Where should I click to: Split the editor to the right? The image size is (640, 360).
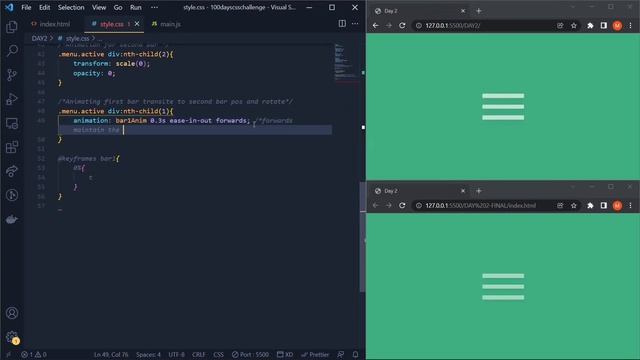[342, 24]
